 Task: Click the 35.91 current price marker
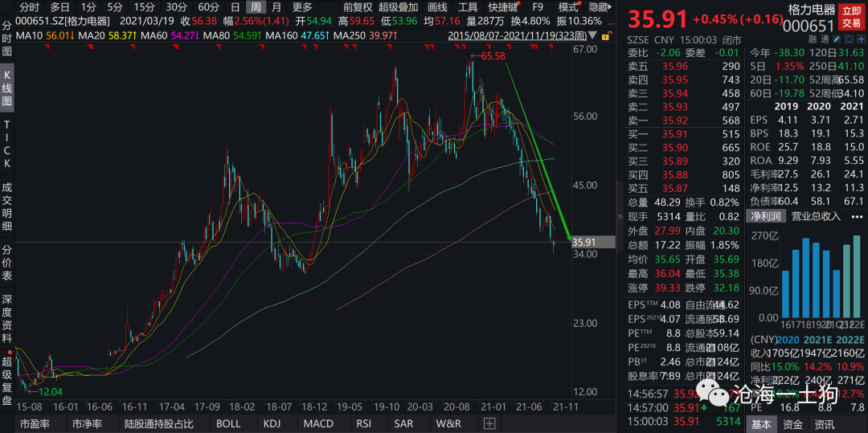pyautogui.click(x=593, y=243)
